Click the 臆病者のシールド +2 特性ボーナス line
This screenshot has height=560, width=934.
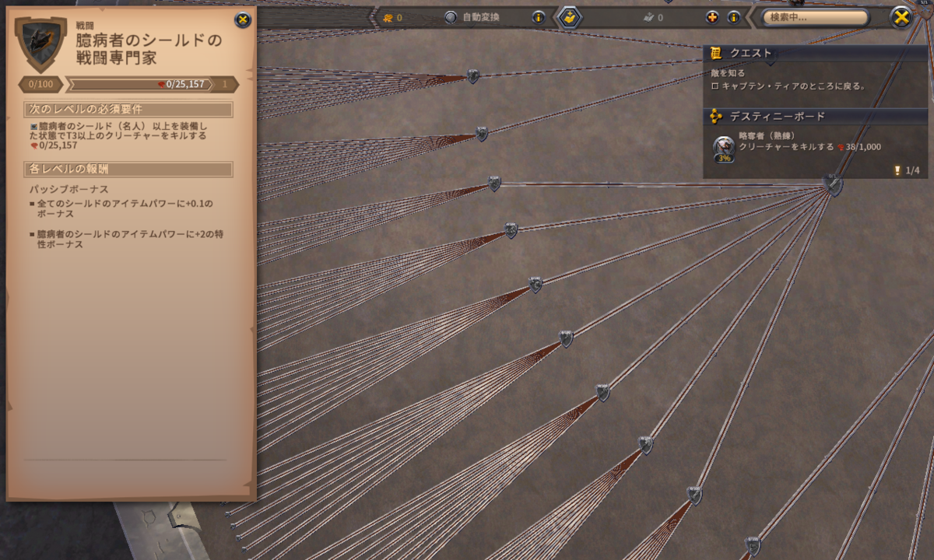pos(126,239)
